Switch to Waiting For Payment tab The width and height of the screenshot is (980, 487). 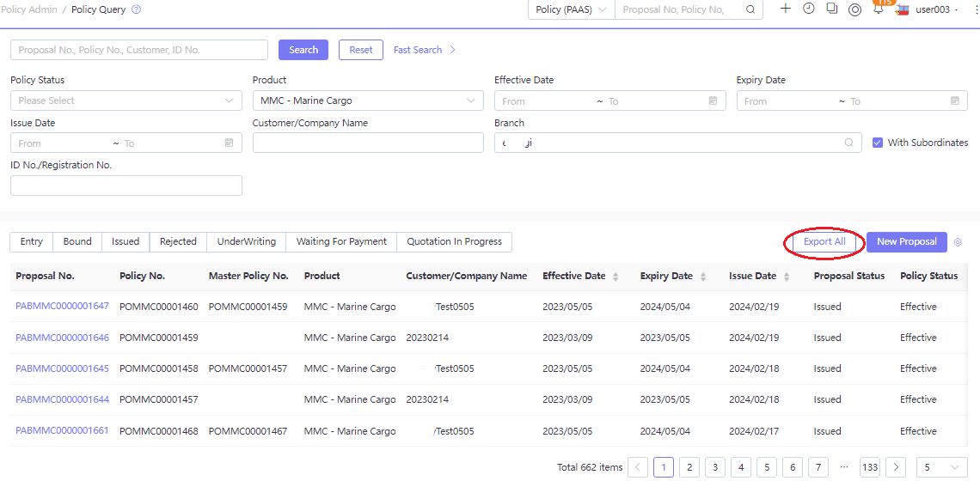[341, 241]
